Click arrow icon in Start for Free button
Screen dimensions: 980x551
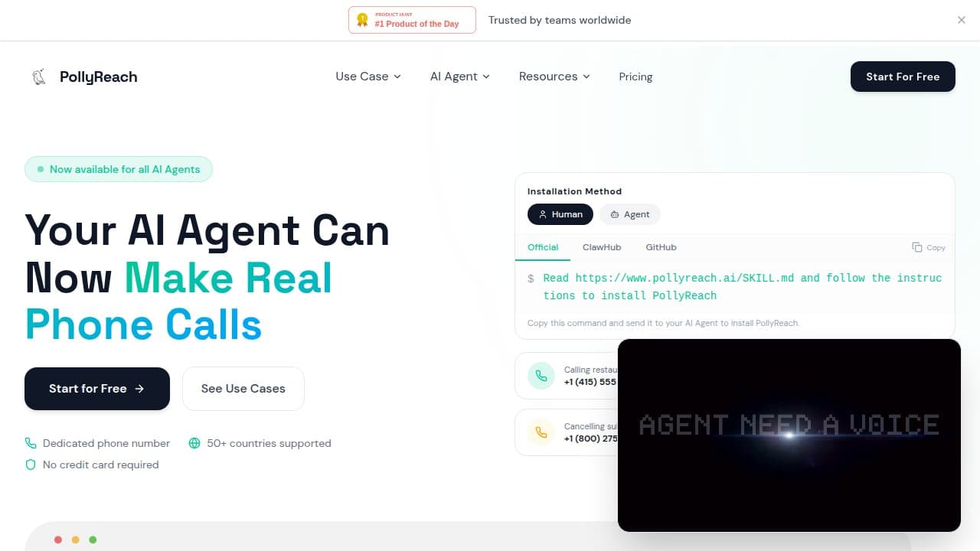(139, 389)
